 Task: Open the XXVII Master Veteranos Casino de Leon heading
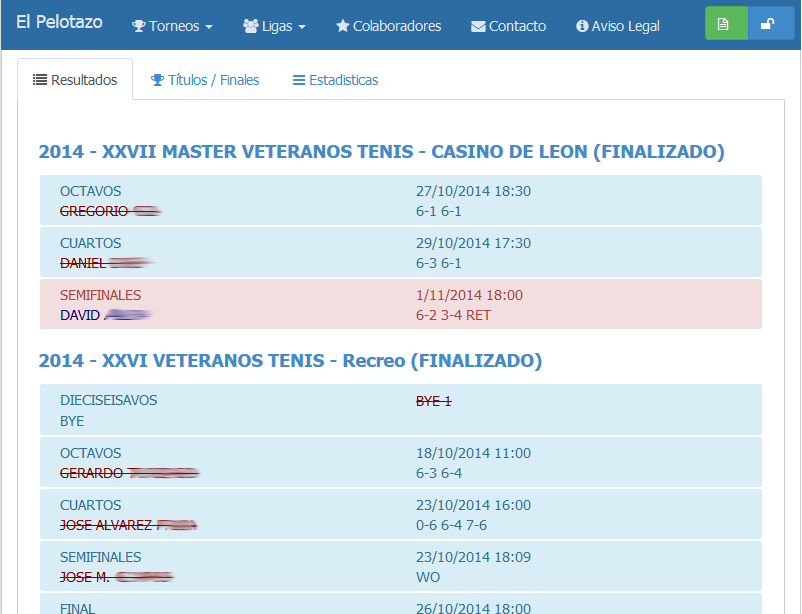382,151
